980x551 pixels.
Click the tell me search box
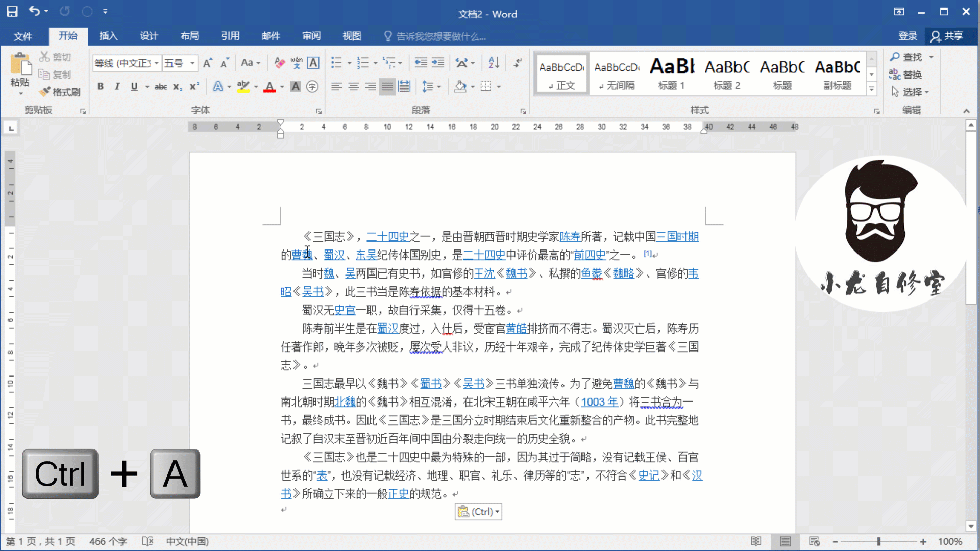(x=435, y=36)
